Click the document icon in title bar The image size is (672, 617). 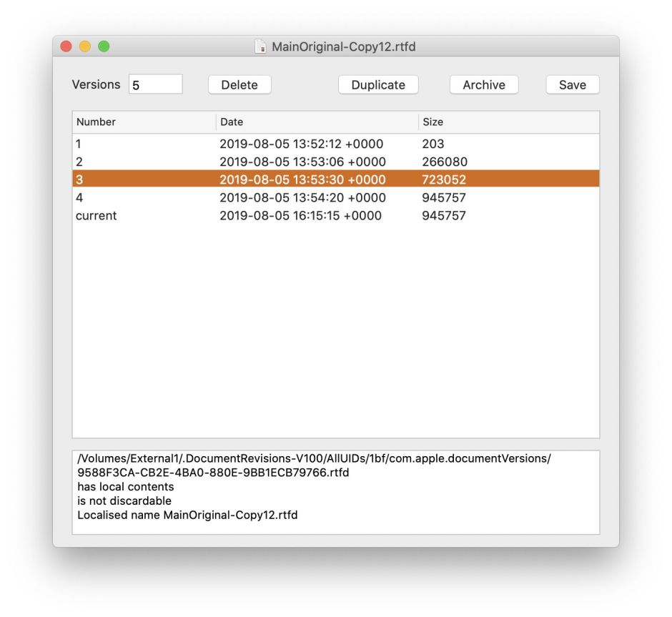[261, 46]
